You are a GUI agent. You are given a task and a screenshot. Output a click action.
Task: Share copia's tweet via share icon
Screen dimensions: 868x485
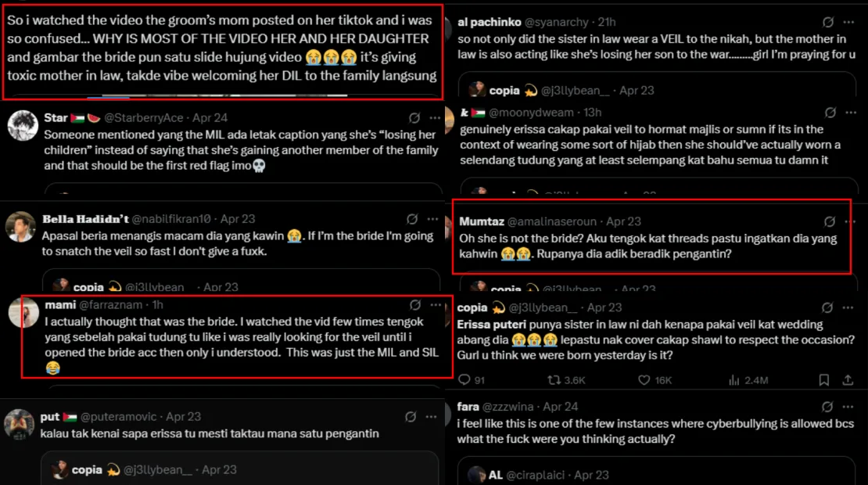pos(848,380)
